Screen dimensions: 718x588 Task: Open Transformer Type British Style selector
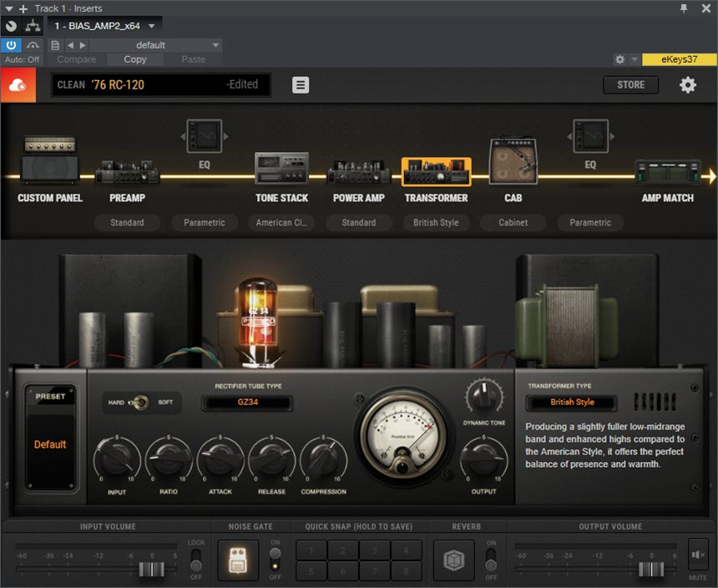coord(572,402)
